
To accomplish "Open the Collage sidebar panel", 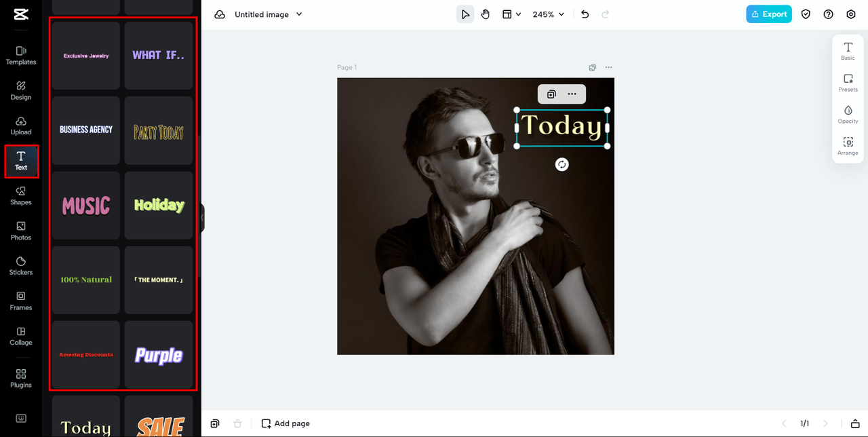I will click(21, 337).
